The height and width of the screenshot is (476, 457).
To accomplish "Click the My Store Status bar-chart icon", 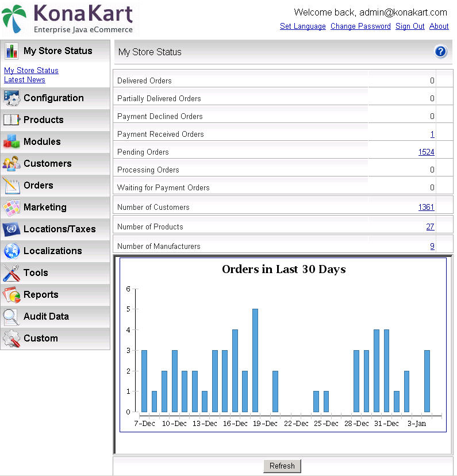I will tap(11, 51).
